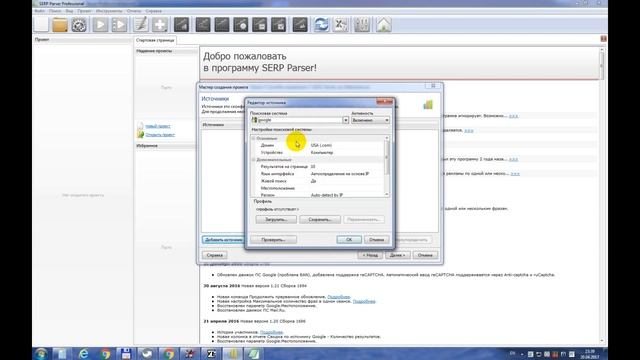Viewport: 640px width, 360px height.
Task: Click the chart icon with a round marker
Action: click(x=241, y=25)
